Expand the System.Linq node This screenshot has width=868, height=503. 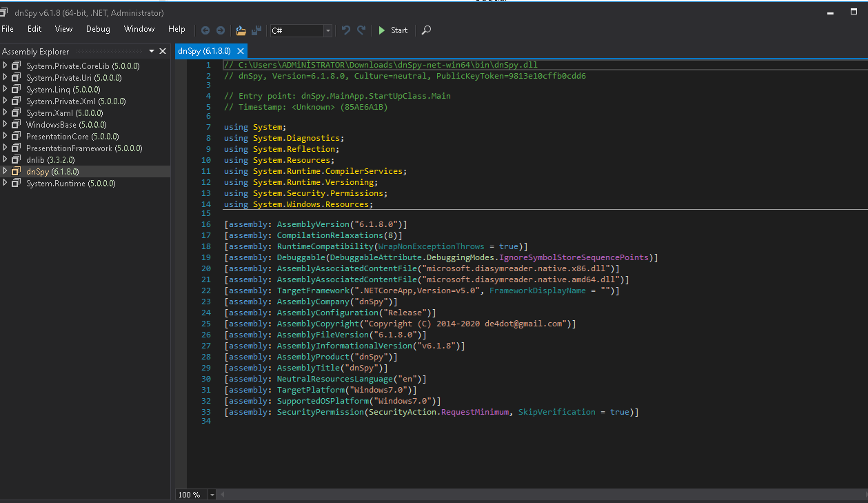click(5, 89)
